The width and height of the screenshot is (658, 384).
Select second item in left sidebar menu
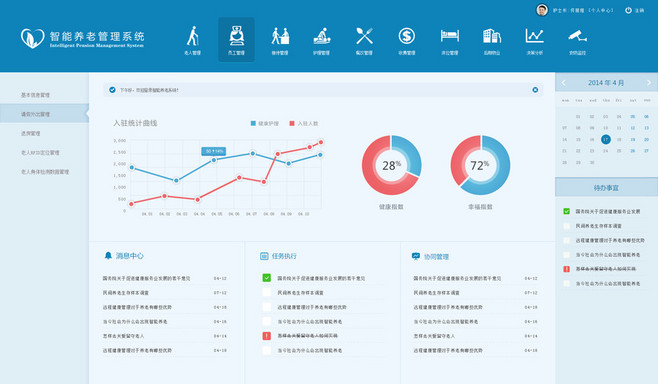point(44,114)
